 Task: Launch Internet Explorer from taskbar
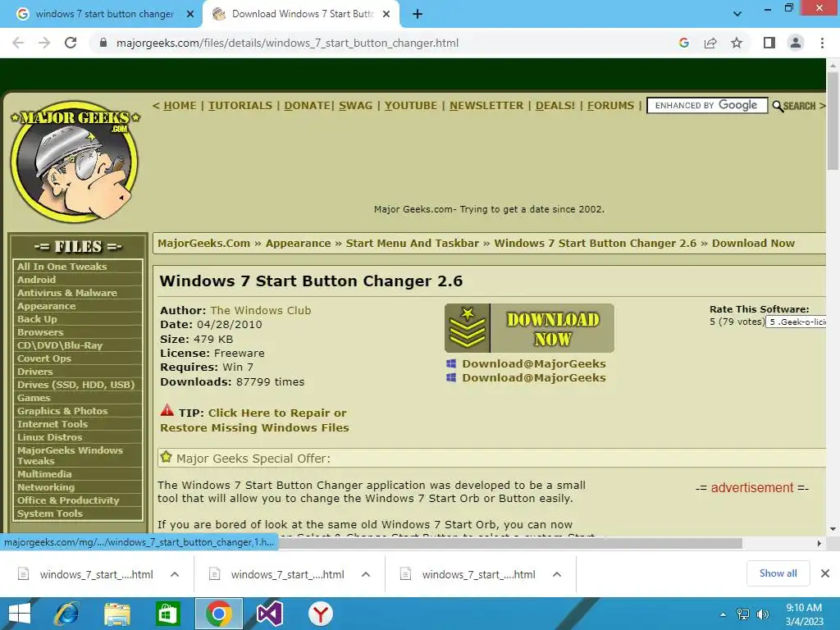click(66, 614)
